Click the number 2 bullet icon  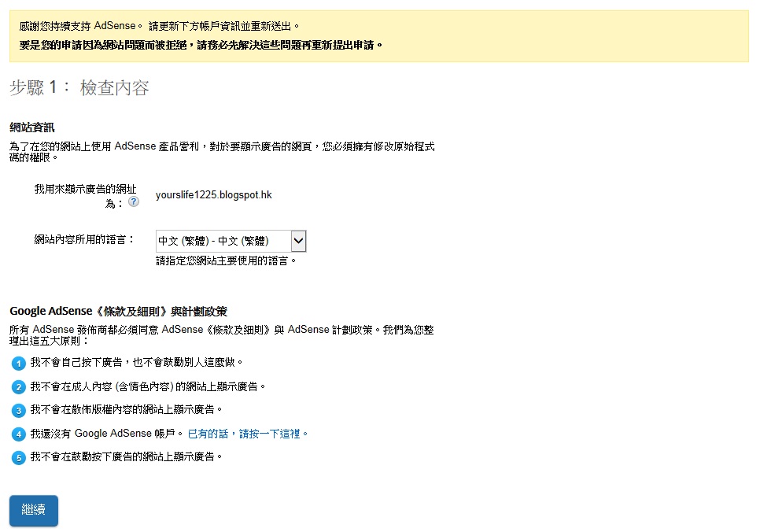[x=18, y=387]
